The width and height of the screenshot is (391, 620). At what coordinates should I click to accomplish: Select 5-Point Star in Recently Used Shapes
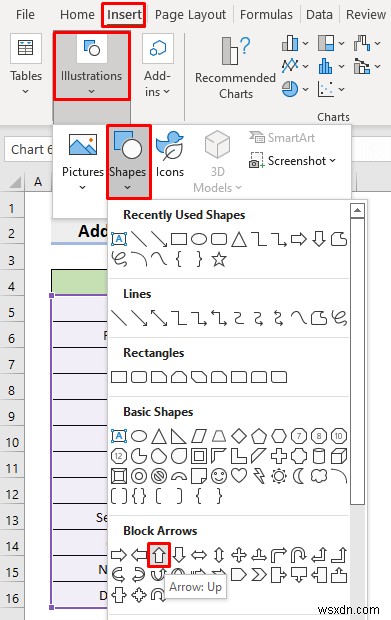(219, 259)
